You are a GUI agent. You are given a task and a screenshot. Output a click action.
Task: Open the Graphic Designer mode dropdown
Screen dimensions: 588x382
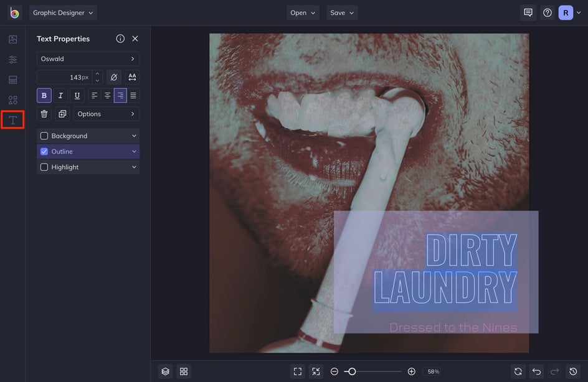coord(63,12)
